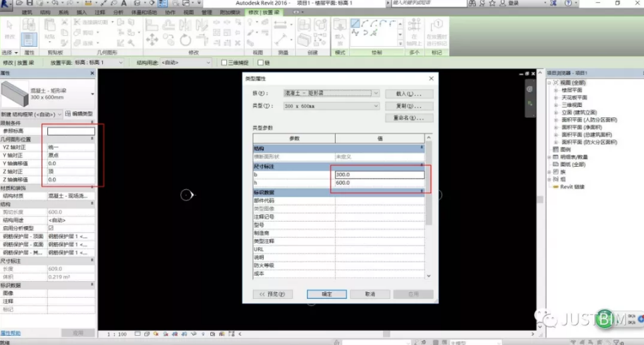Click the scroll-up arrow of type parameters list
644x345 pixels.
[x=429, y=137]
